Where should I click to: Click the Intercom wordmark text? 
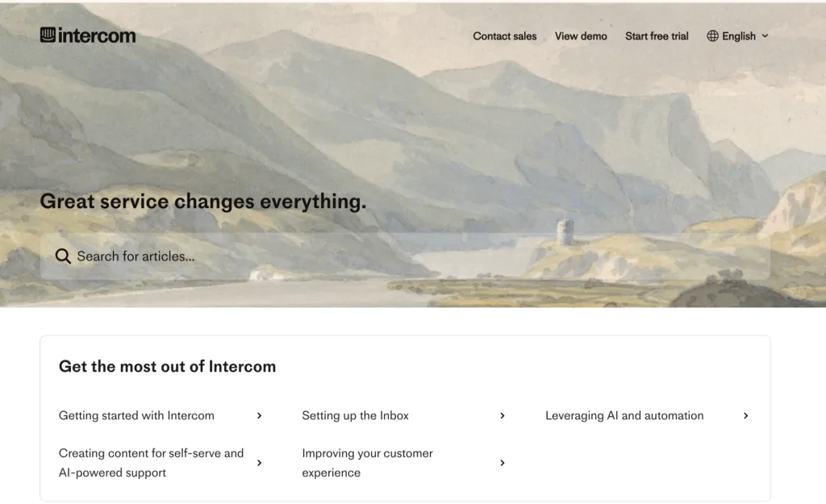point(97,35)
